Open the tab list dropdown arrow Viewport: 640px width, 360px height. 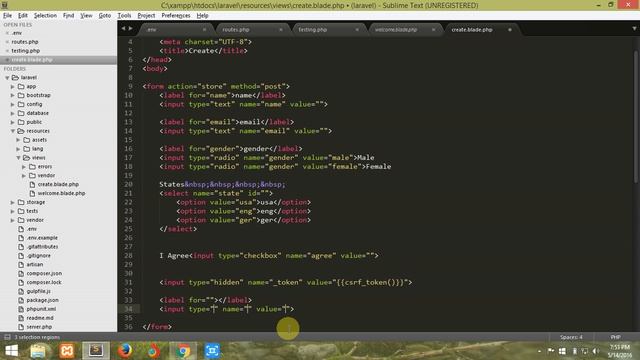tap(634, 29)
